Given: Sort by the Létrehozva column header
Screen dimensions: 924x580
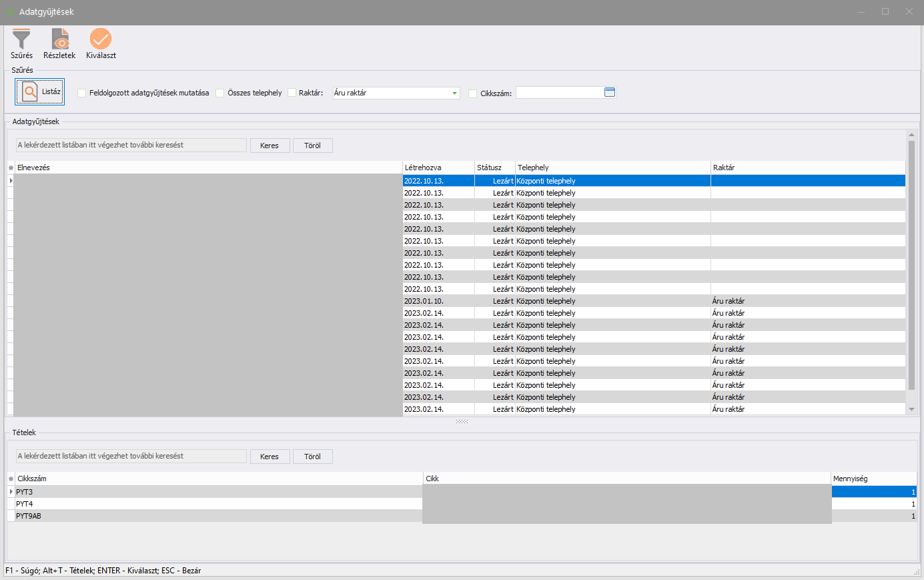Looking at the screenshot, I should pos(437,168).
